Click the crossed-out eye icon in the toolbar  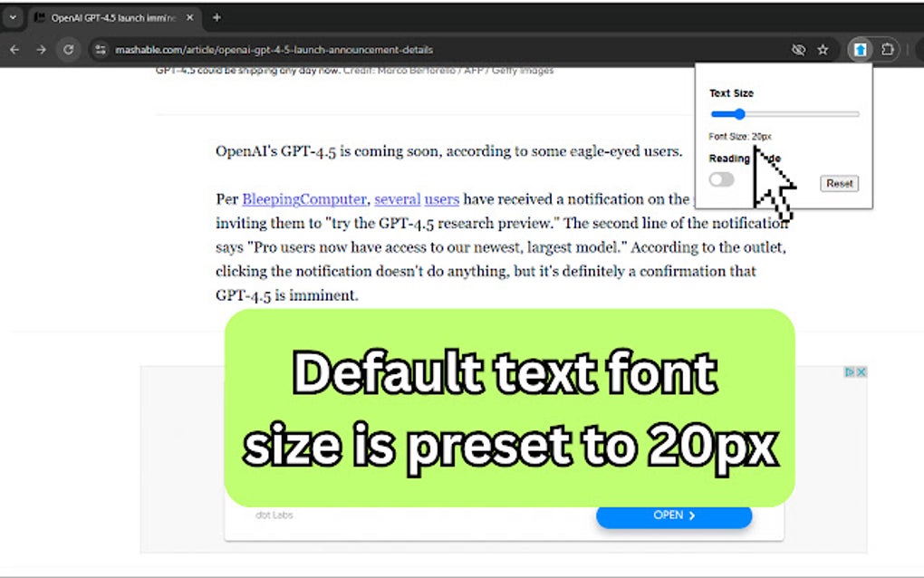coord(798,50)
